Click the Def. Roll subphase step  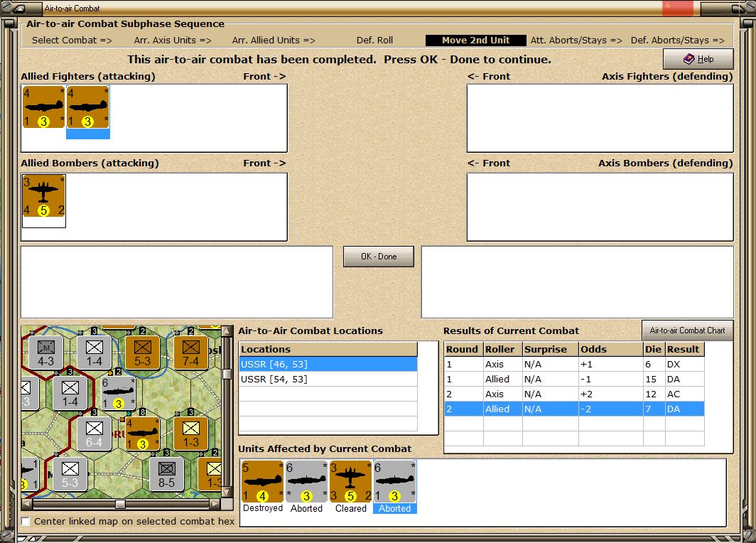374,41
